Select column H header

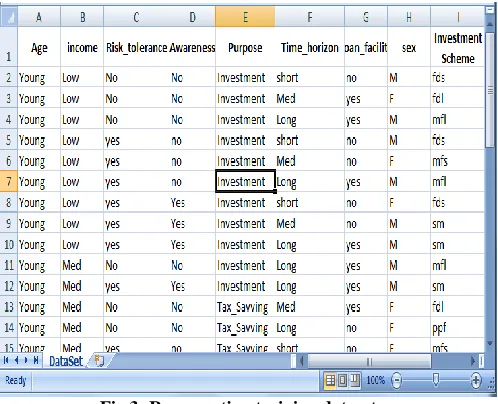(x=409, y=17)
